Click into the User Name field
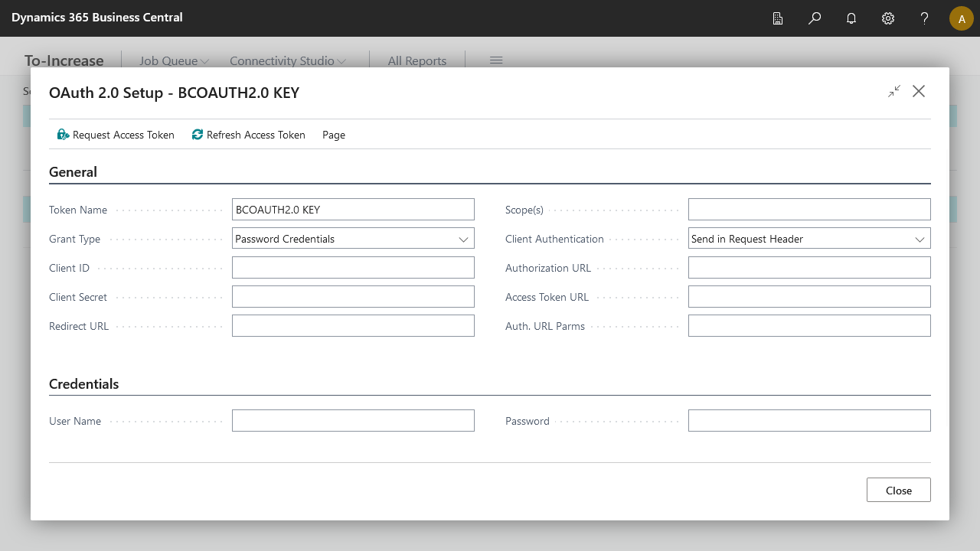 (x=353, y=421)
